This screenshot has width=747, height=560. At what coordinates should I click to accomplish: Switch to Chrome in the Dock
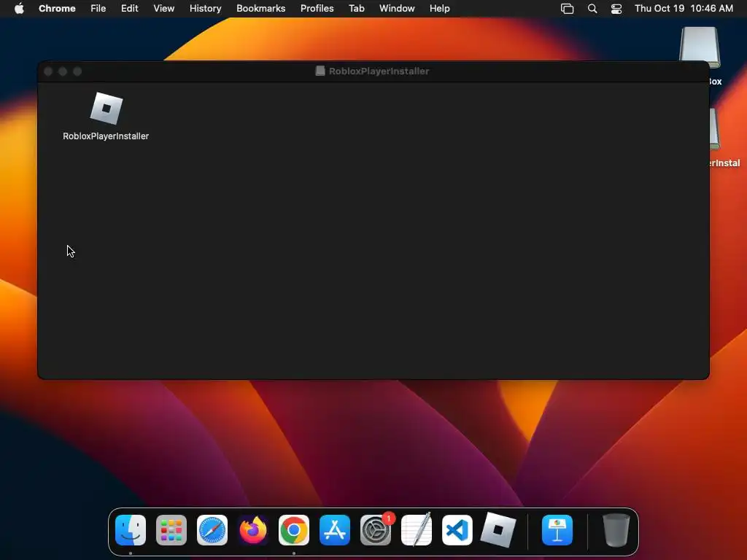pyautogui.click(x=294, y=530)
